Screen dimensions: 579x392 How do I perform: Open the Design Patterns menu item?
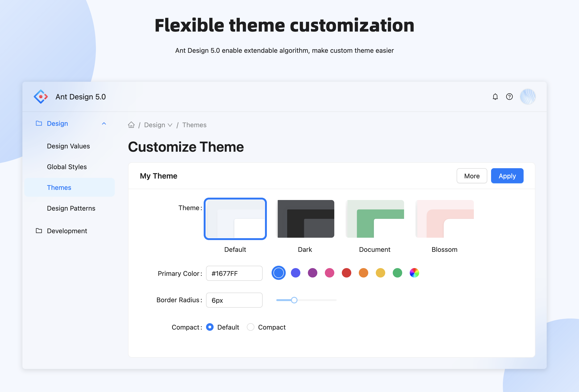pos(70,208)
